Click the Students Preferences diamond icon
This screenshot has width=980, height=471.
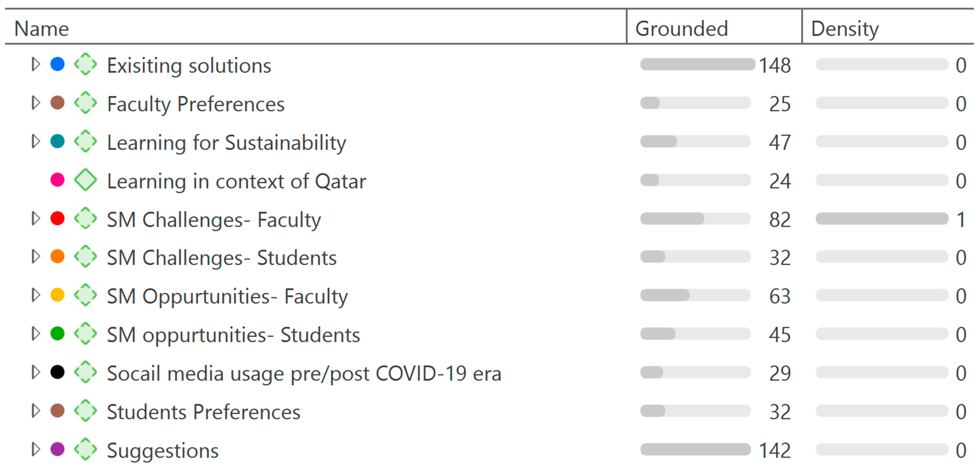pyautogui.click(x=85, y=411)
